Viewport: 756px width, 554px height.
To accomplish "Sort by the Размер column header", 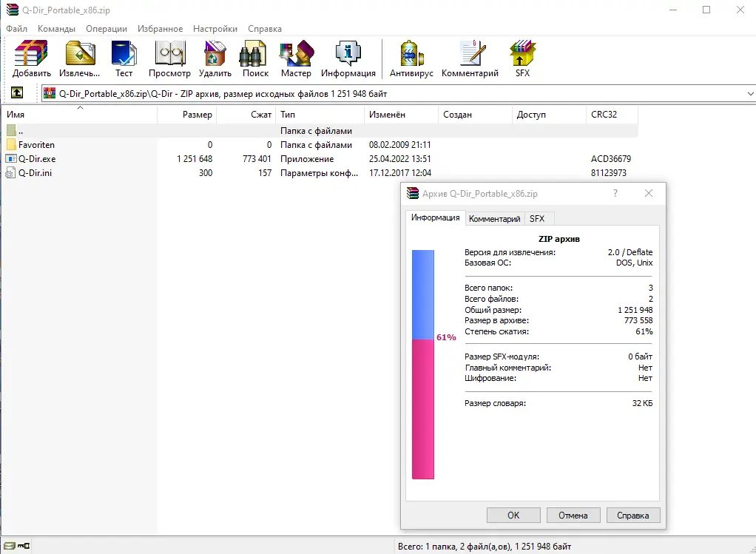I will pos(187,114).
